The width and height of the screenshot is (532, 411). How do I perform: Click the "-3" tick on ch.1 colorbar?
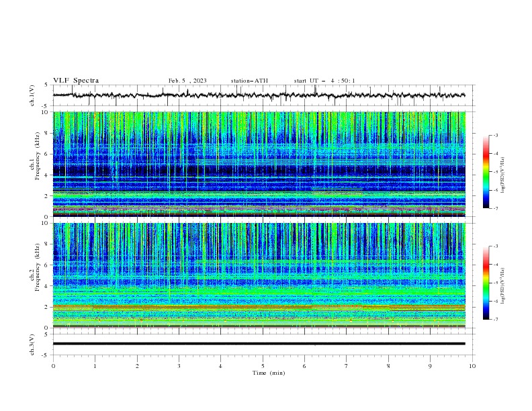[495, 135]
